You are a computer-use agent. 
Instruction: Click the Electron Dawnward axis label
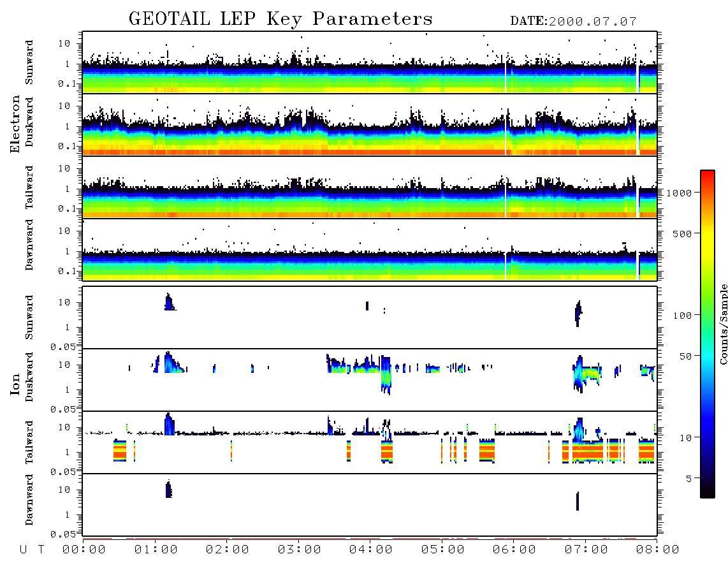pos(29,245)
